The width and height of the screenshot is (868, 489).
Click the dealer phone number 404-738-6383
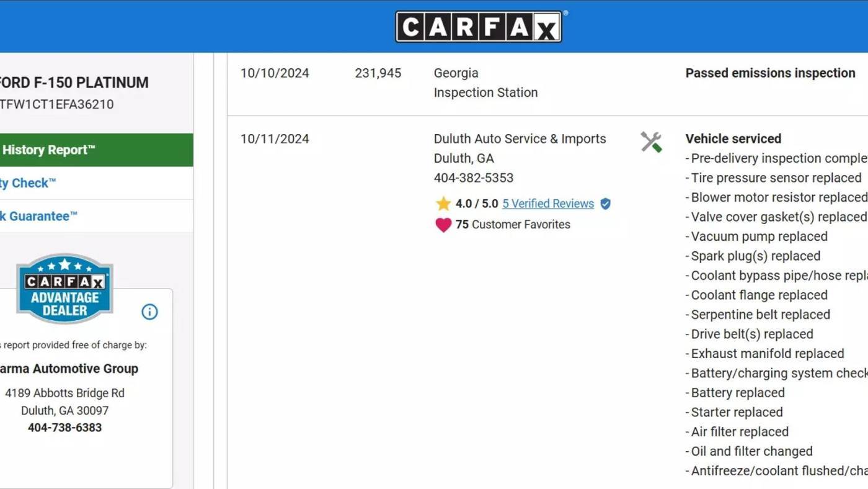click(x=64, y=428)
